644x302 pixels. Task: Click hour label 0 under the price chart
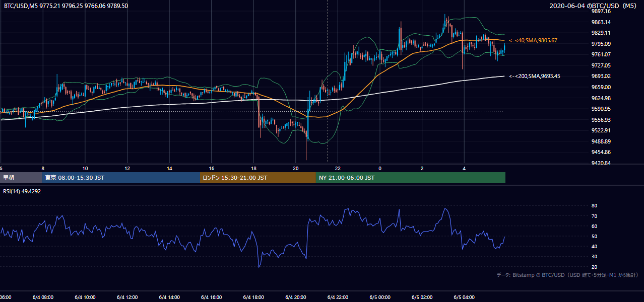pos(380,169)
